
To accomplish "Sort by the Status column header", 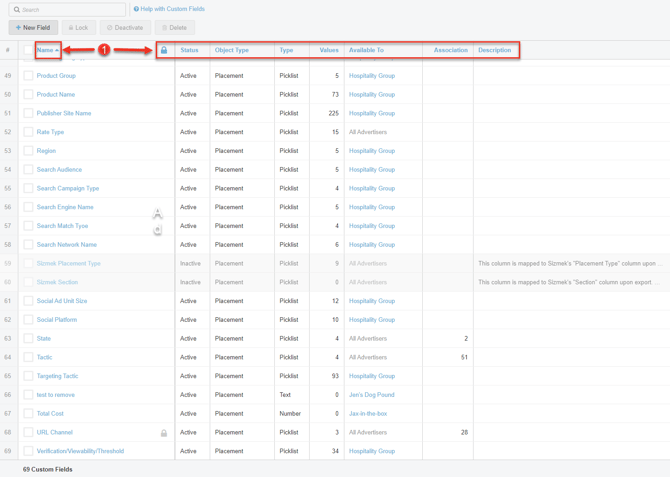I will pos(189,50).
